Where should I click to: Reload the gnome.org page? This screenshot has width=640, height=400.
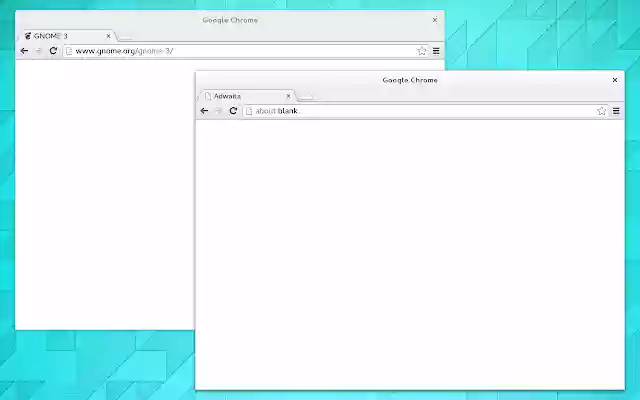(x=53, y=51)
